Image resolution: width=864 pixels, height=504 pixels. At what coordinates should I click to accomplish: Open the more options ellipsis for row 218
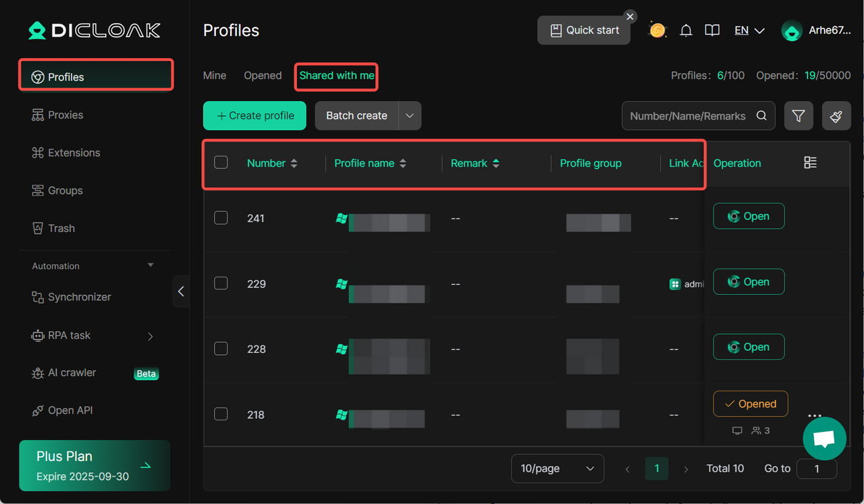tap(814, 416)
